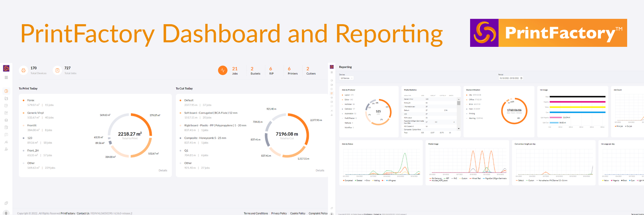This screenshot has width=644, height=215.
Task: Click the Total Jobs clipboard icon
Action: [x=57, y=70]
